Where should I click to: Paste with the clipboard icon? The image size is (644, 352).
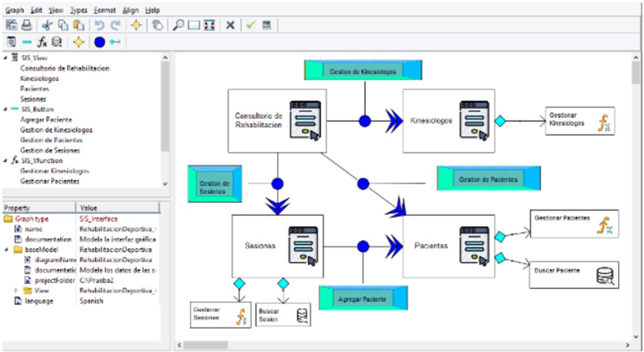78,25
